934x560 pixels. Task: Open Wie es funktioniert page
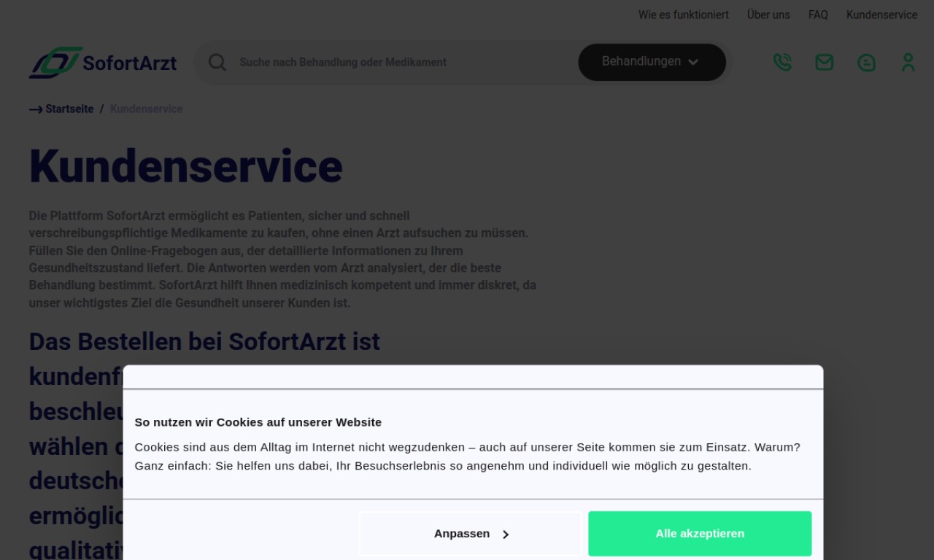[684, 15]
